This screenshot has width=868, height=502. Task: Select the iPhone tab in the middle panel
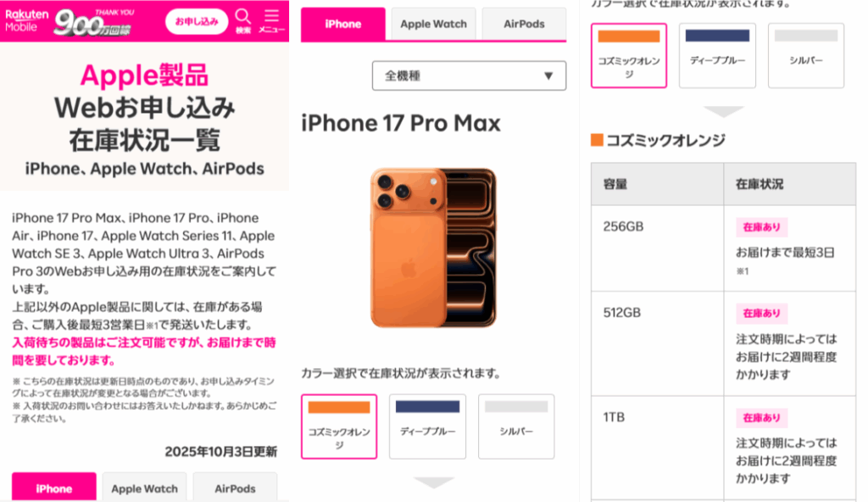click(x=343, y=24)
